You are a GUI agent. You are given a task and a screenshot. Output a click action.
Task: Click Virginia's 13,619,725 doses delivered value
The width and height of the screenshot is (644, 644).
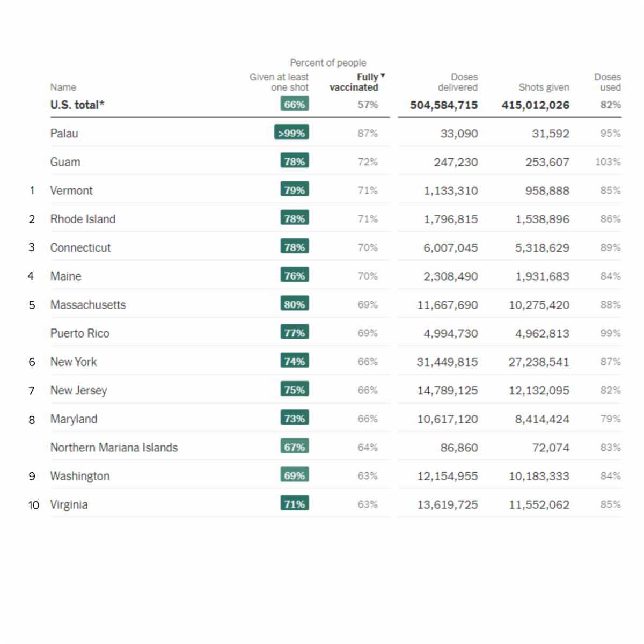coord(448,505)
